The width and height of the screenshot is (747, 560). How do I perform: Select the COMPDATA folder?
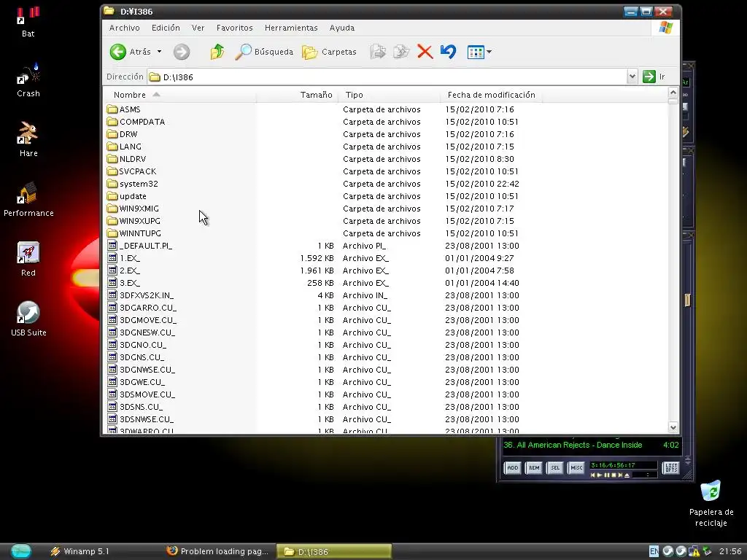136,122
